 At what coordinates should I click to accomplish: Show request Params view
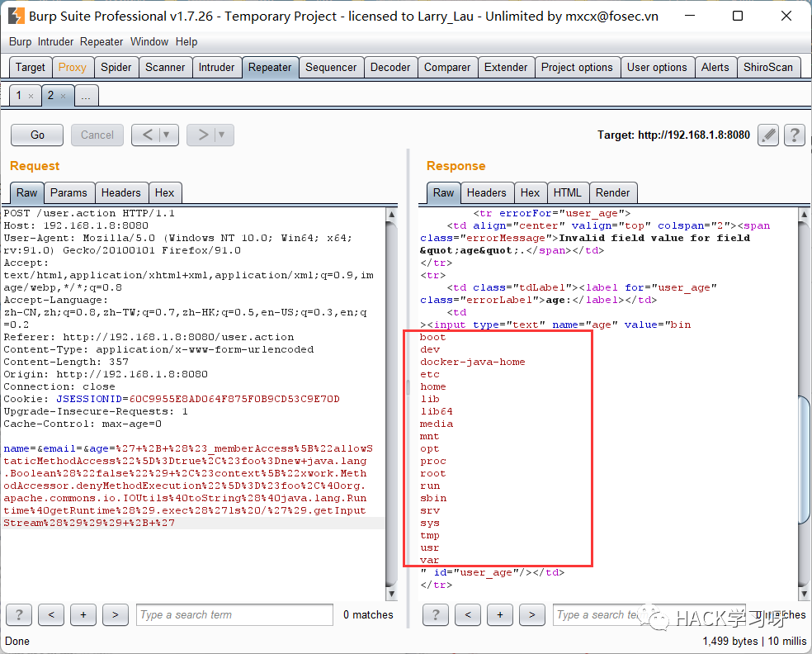coord(68,192)
